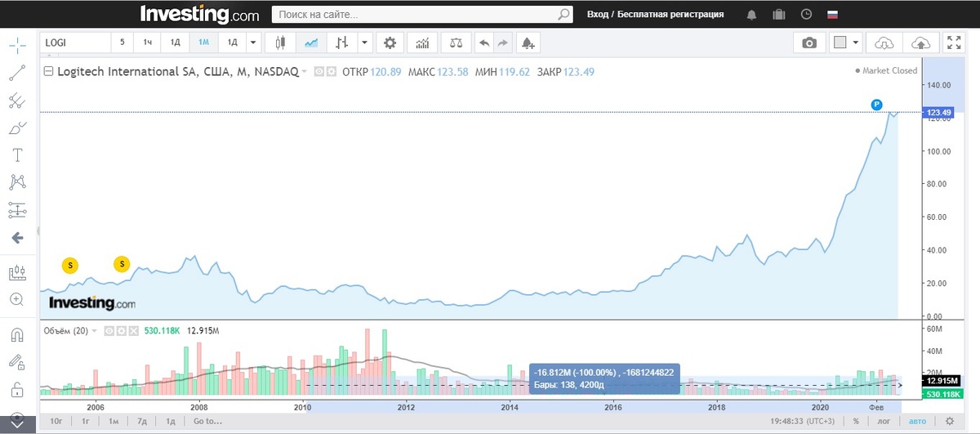Undo the last chart action
The width and height of the screenshot is (980, 434).
(x=484, y=43)
